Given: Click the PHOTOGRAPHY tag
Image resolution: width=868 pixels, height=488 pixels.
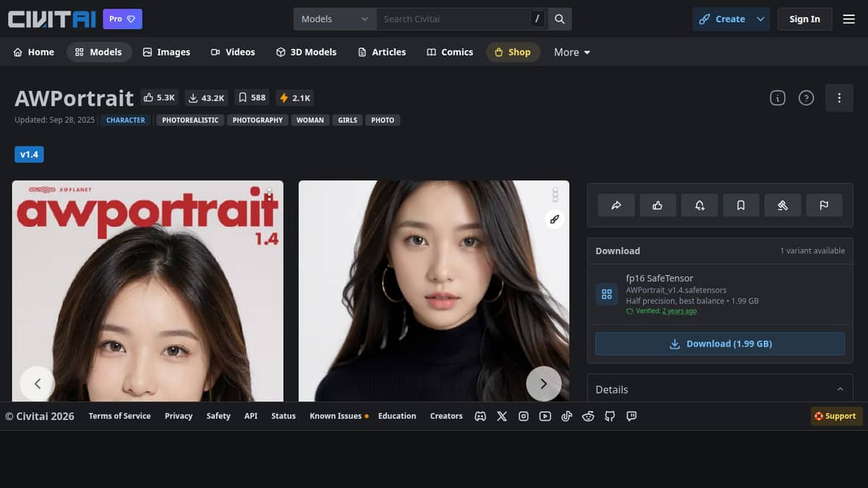Looking at the screenshot, I should point(258,120).
